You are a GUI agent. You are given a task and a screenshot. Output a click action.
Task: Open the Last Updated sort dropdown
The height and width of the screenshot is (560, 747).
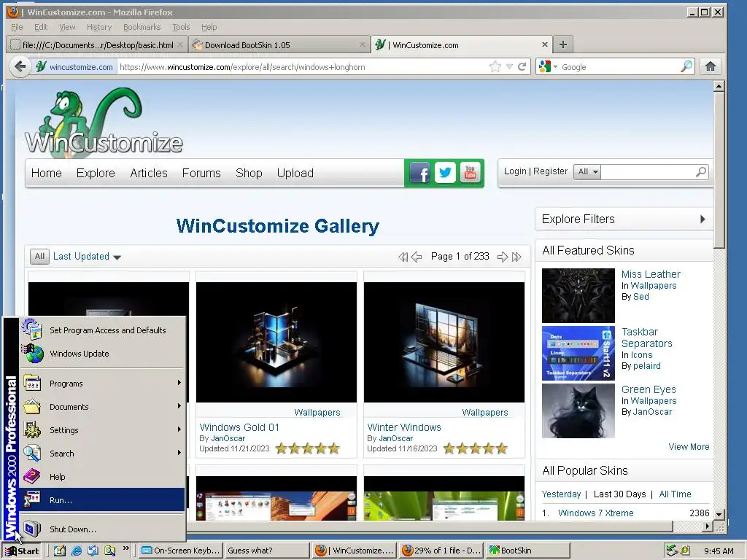[x=87, y=256]
